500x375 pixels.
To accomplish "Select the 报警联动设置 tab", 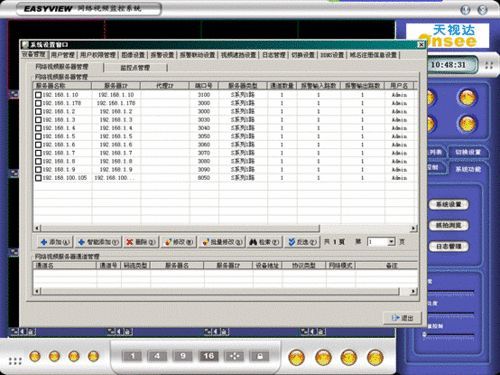I will (x=197, y=55).
